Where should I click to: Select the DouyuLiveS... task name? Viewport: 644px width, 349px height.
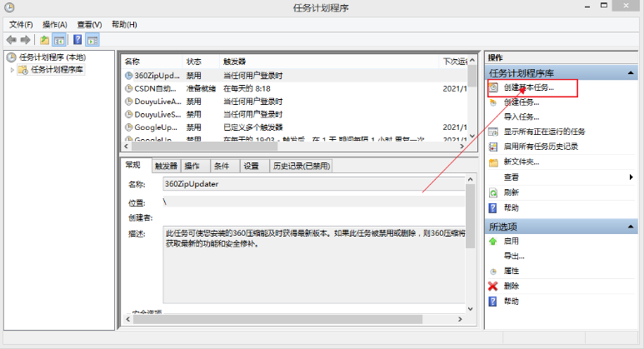coord(157,115)
